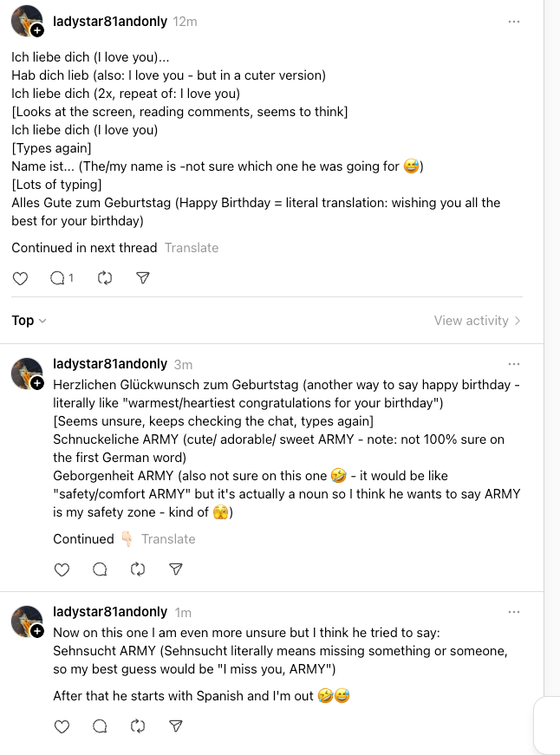Open the reply icon on the 3m comment
The width and height of the screenshot is (560, 755).
100,569
